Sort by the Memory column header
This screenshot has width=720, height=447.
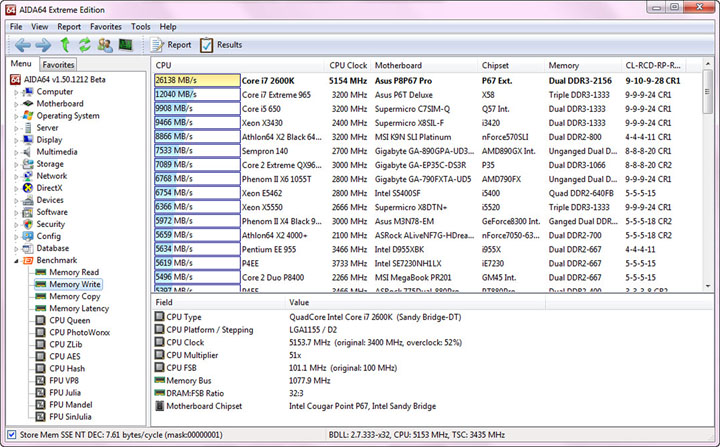(x=583, y=65)
